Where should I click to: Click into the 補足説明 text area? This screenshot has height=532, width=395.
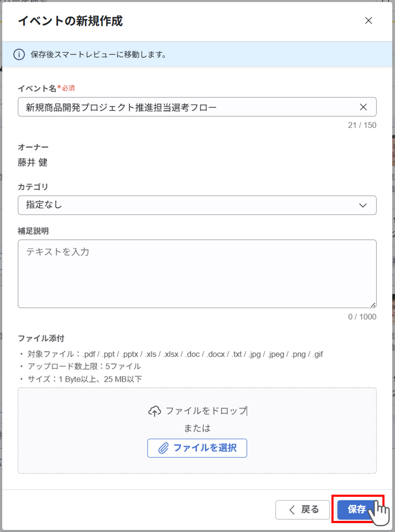197,273
